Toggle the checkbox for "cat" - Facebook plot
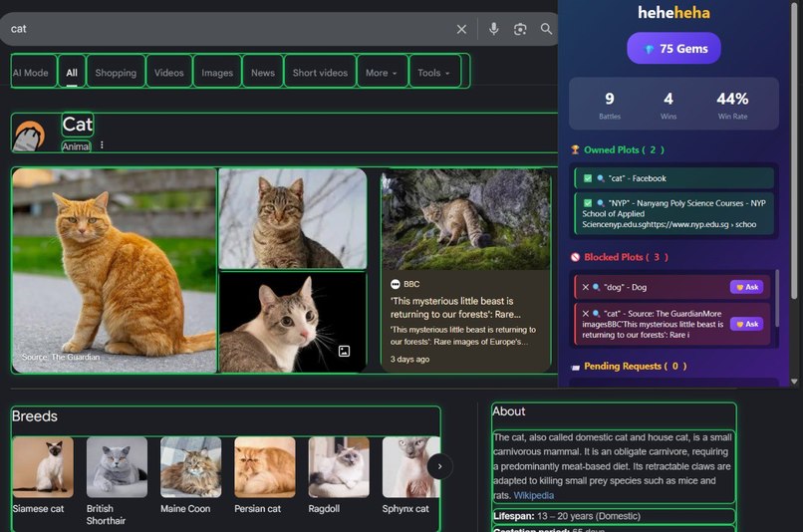Screen dimensions: 803x532 point(588,178)
